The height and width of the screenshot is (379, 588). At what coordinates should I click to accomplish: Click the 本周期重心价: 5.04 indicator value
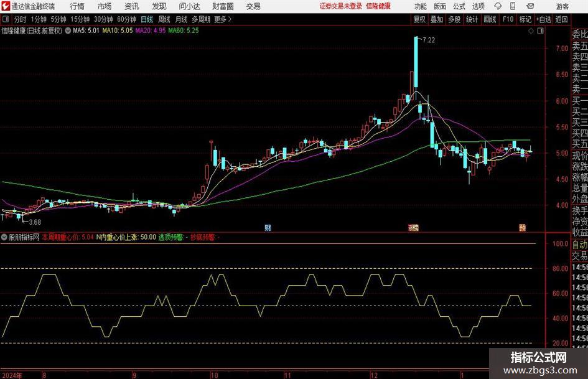[68, 237]
